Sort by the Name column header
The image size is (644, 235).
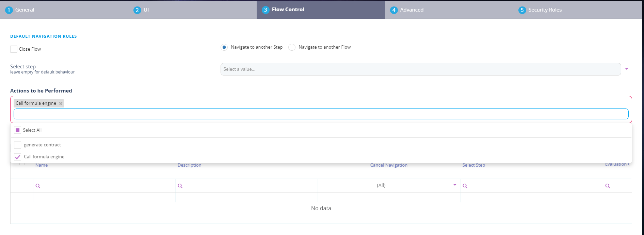[x=42, y=165]
